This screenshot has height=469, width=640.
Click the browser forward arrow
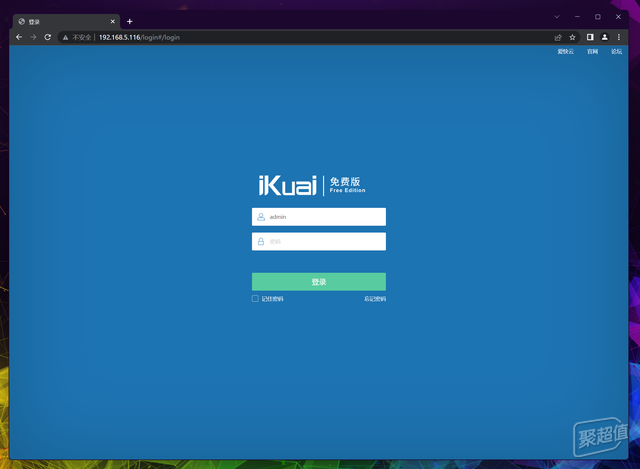coord(33,37)
